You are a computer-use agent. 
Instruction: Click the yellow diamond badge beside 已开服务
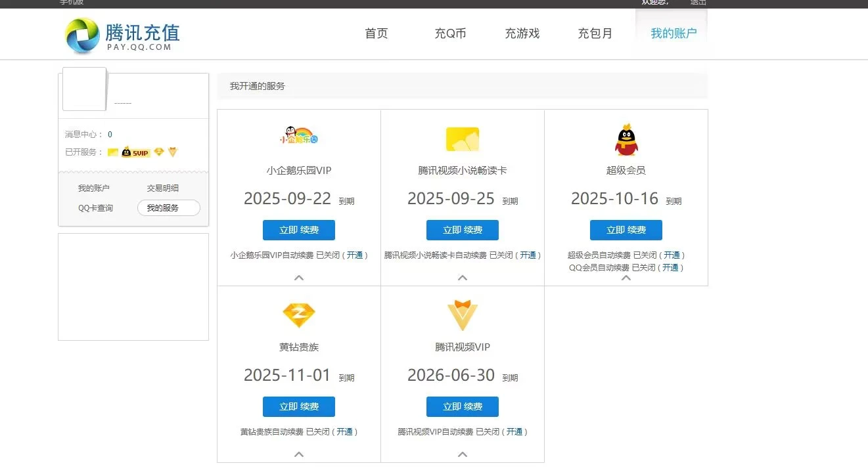tap(159, 152)
